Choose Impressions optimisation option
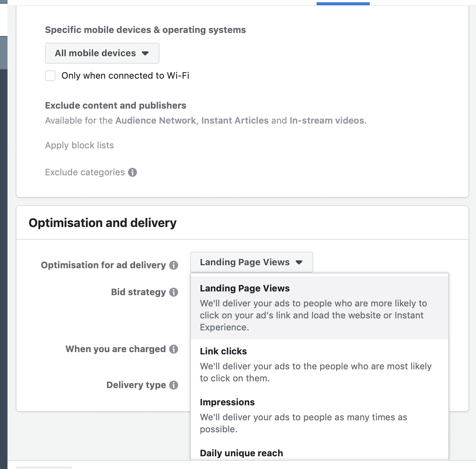The width and height of the screenshot is (476, 469). 320,415
